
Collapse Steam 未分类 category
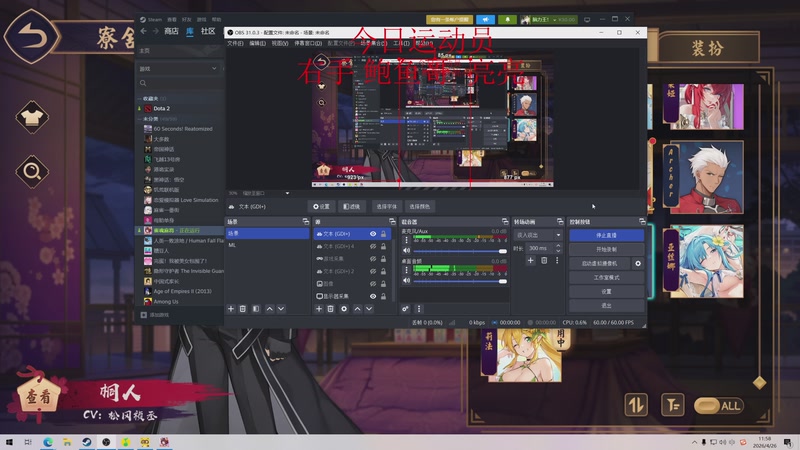tap(139, 119)
